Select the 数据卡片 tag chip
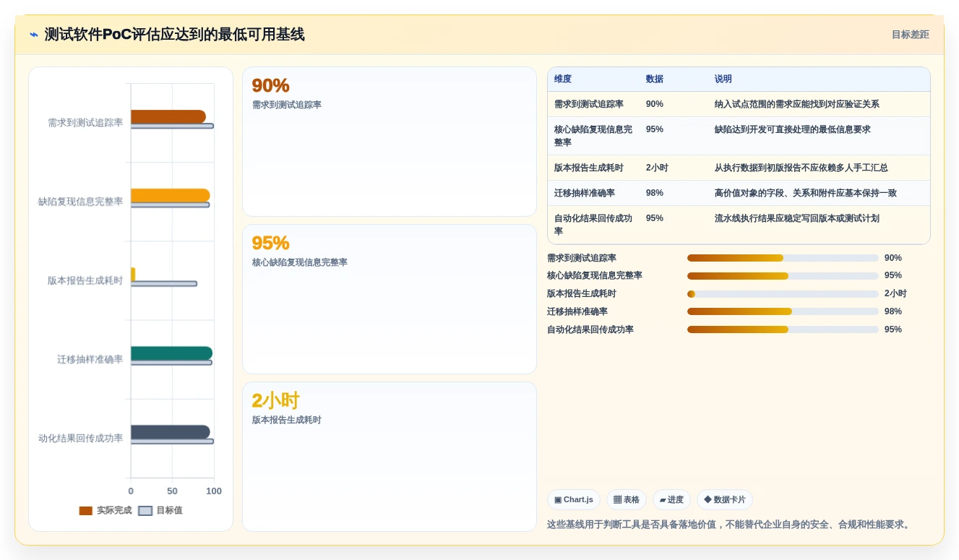The width and height of the screenshot is (959, 560). (725, 499)
